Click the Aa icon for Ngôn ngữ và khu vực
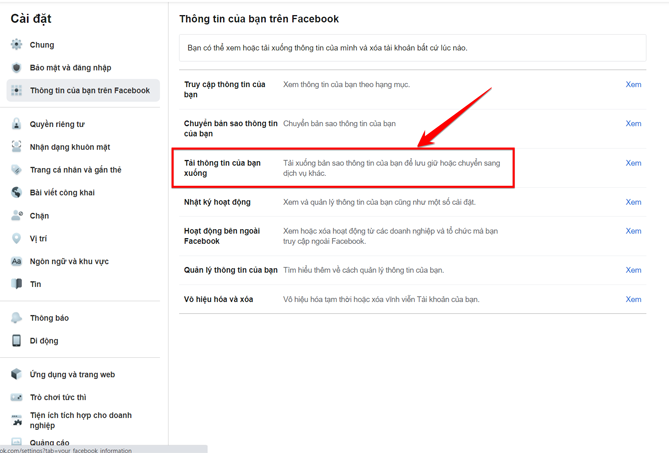The width and height of the screenshot is (669, 453). 16,261
